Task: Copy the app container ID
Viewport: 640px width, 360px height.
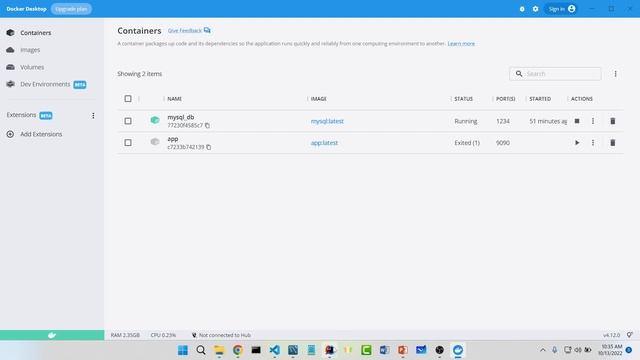Action: (209, 147)
